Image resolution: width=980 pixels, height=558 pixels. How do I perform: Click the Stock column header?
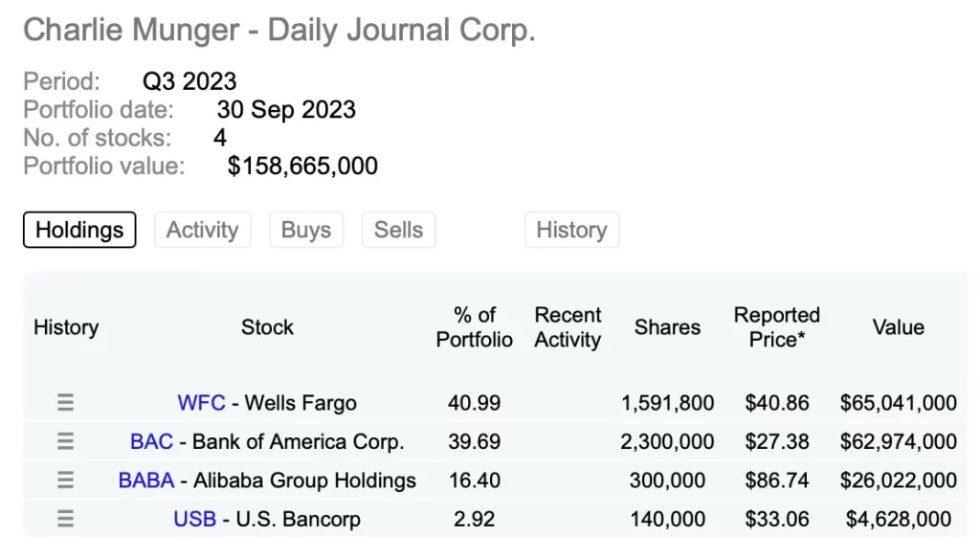pos(267,327)
